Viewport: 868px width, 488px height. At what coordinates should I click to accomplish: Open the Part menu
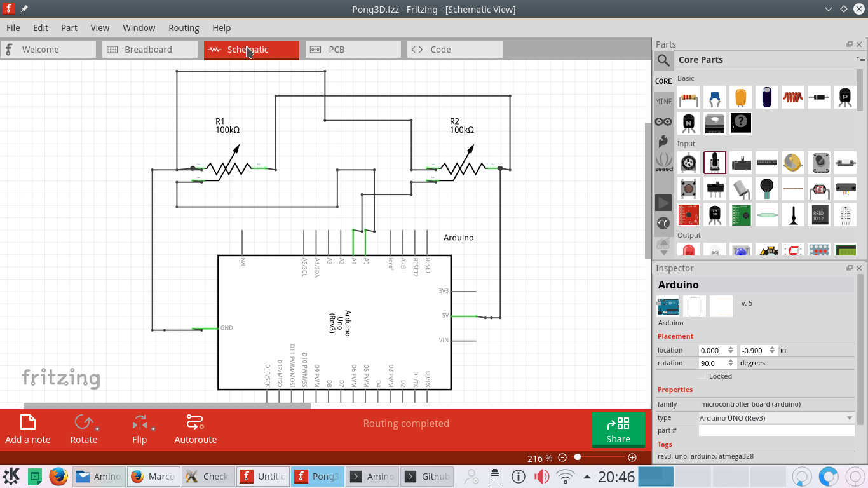[x=69, y=28]
